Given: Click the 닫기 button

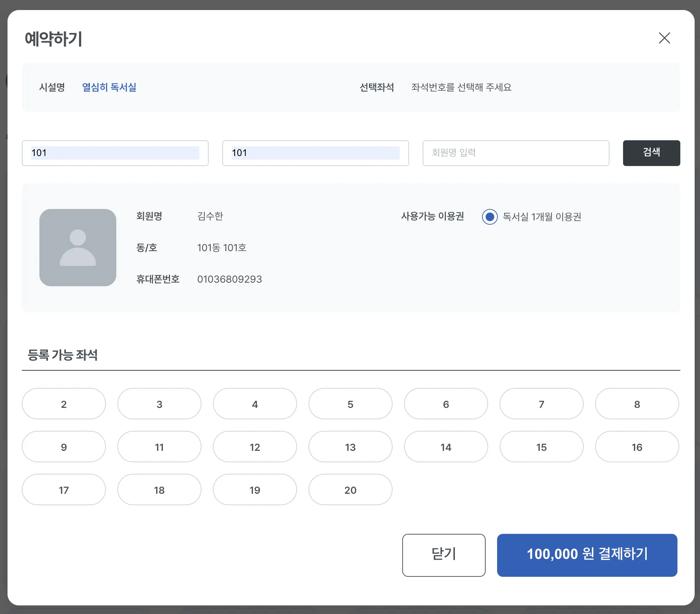Looking at the screenshot, I should pyautogui.click(x=443, y=555).
